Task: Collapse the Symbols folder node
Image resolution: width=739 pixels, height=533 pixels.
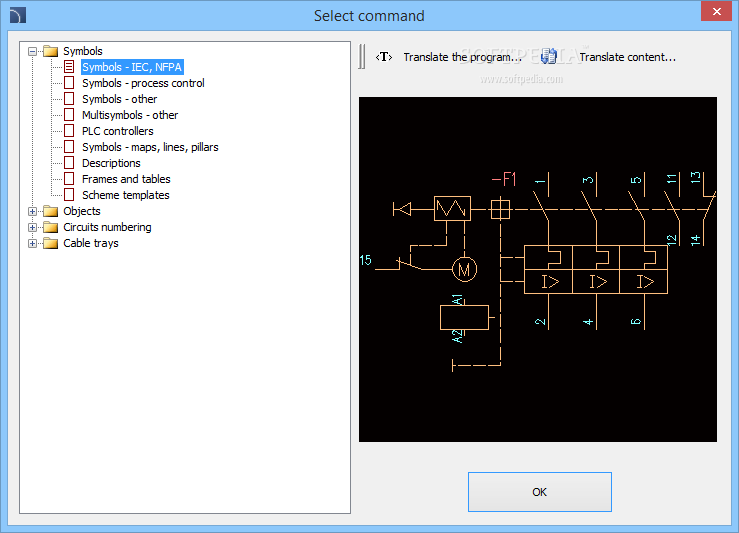Action: 32,51
